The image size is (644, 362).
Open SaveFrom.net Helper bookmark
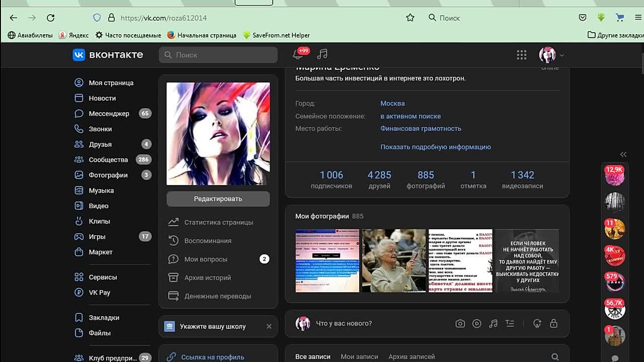(276, 35)
